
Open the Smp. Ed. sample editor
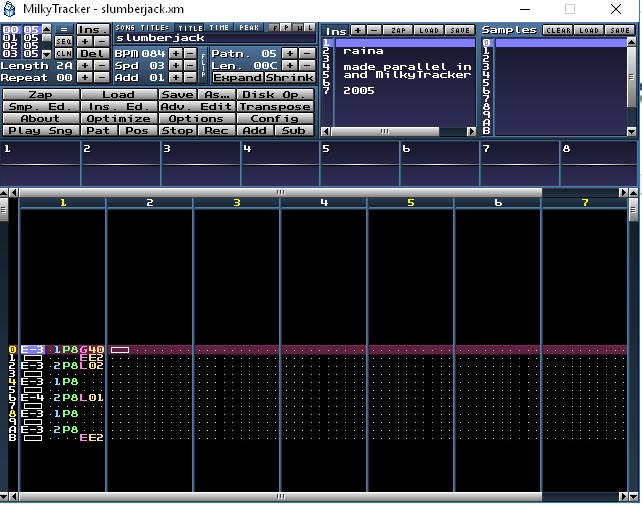(41, 106)
